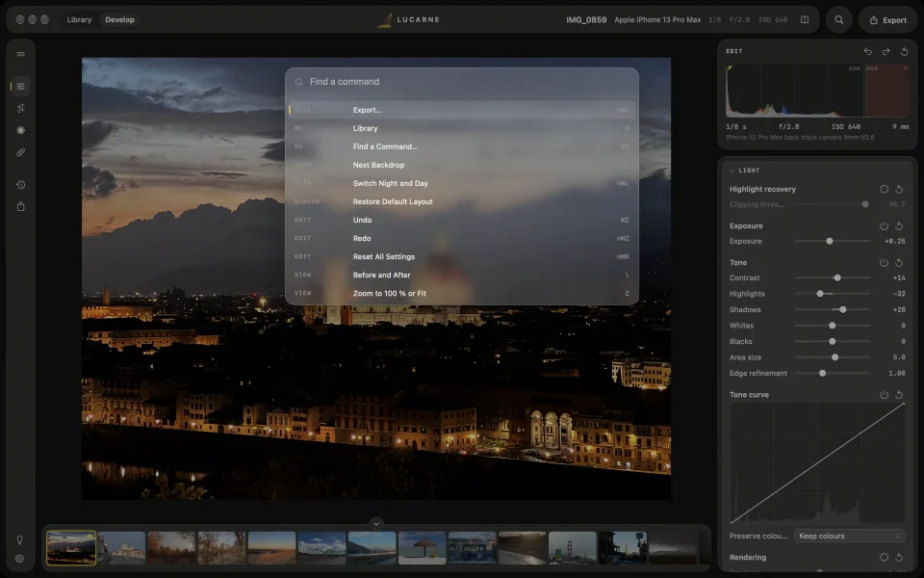Click the Exposure value +0.25
This screenshot has height=578, width=924.
(x=894, y=241)
